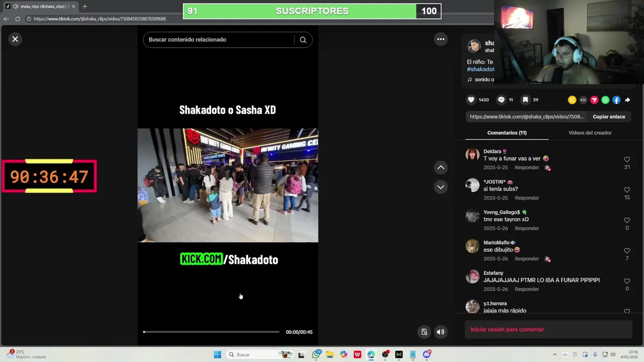
Task: Open the Copilot taskbar icon
Action: pyautogui.click(x=344, y=354)
